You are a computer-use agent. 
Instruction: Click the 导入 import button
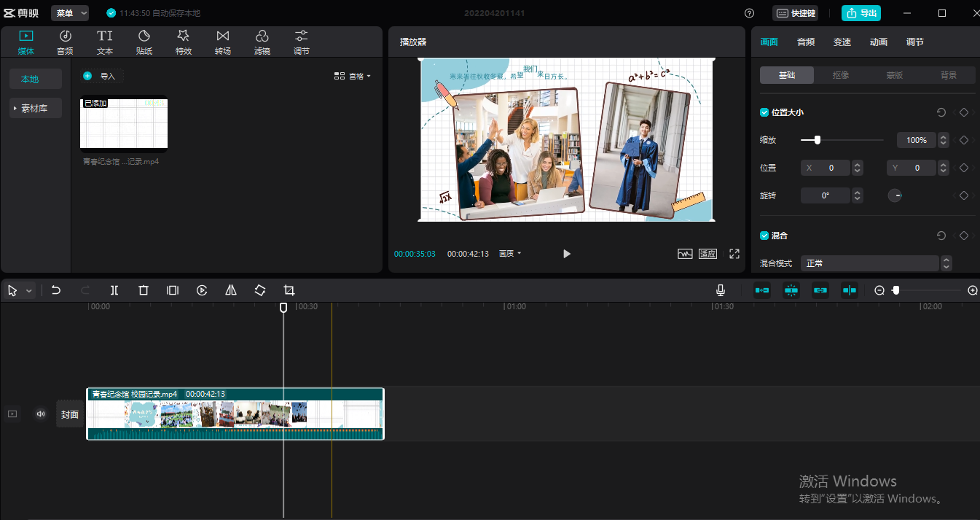102,76
